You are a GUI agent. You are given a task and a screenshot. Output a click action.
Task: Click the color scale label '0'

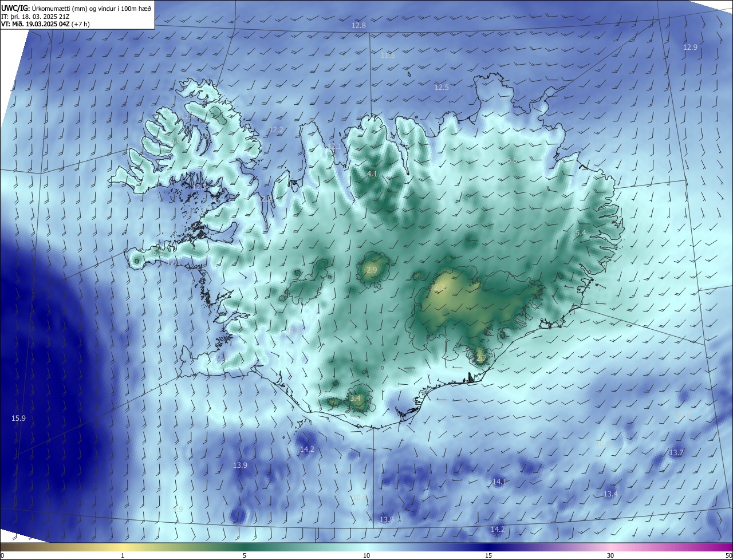pyautogui.click(x=2, y=555)
